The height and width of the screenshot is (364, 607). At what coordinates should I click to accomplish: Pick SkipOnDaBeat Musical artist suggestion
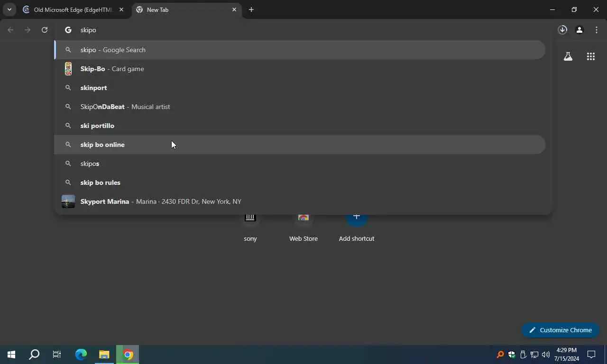[300, 107]
